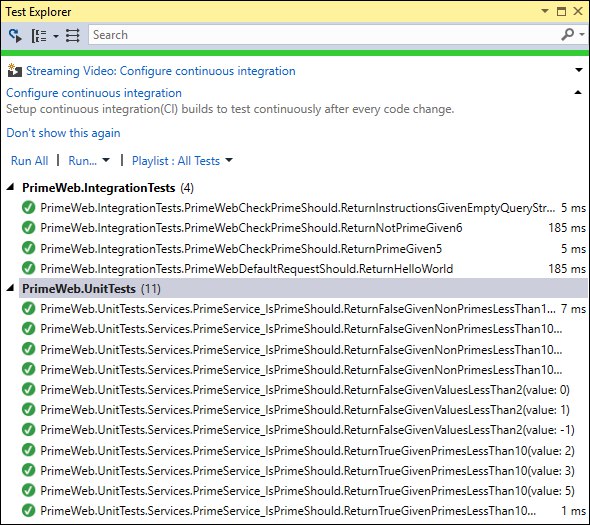Image resolution: width=590 pixels, height=525 pixels.
Task: Click passed icon of ReturnPrimeGiven5
Action: point(28,248)
